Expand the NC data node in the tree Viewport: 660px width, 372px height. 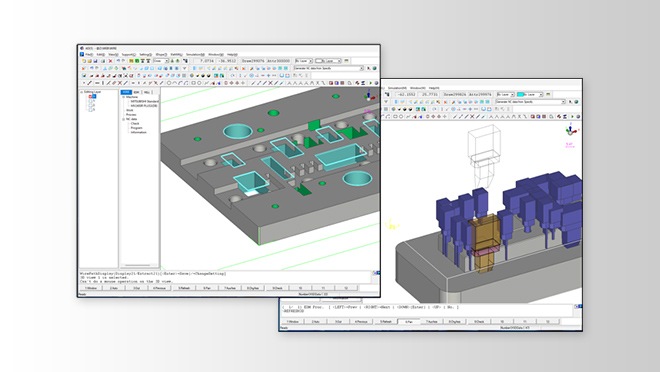coord(124,119)
